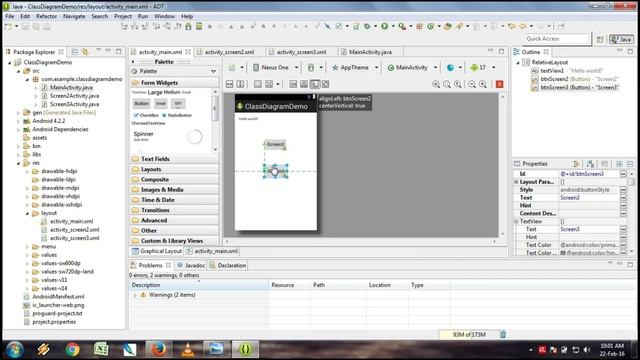Click the zoom out magnifier icon
This screenshot has width=640, height=360.
click(x=472, y=84)
